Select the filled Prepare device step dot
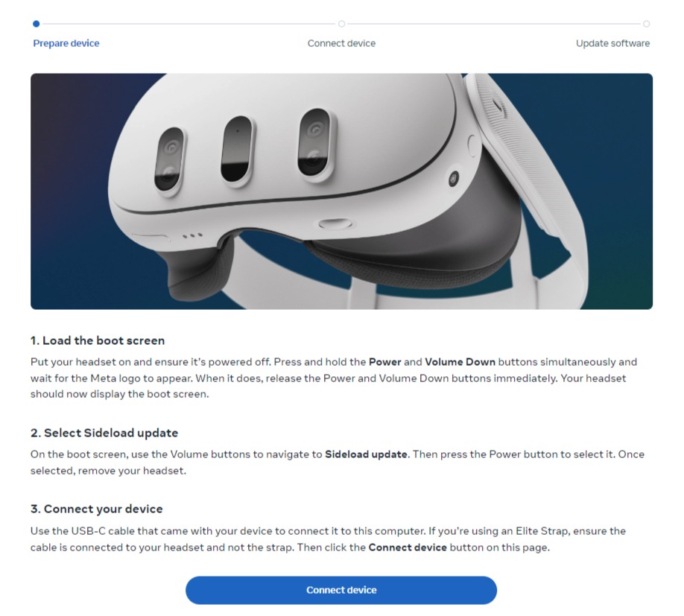 37,24
